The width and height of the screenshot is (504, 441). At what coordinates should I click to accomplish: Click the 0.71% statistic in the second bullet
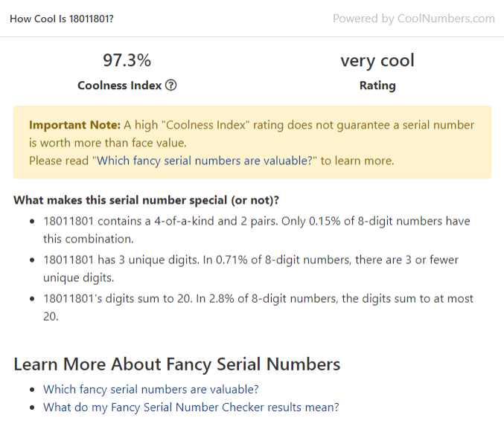tap(232, 260)
